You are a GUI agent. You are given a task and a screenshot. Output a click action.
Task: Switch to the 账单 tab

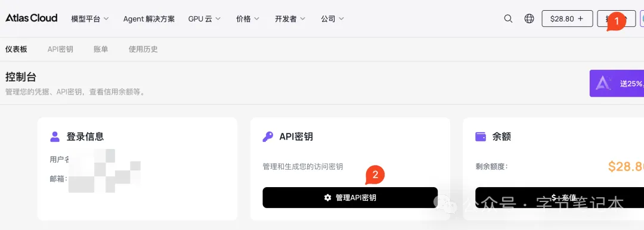coord(101,49)
